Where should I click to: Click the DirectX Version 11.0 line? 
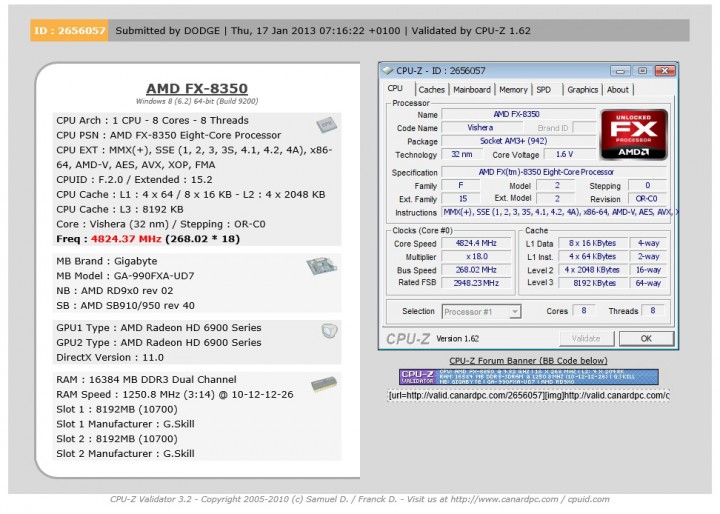click(x=110, y=357)
